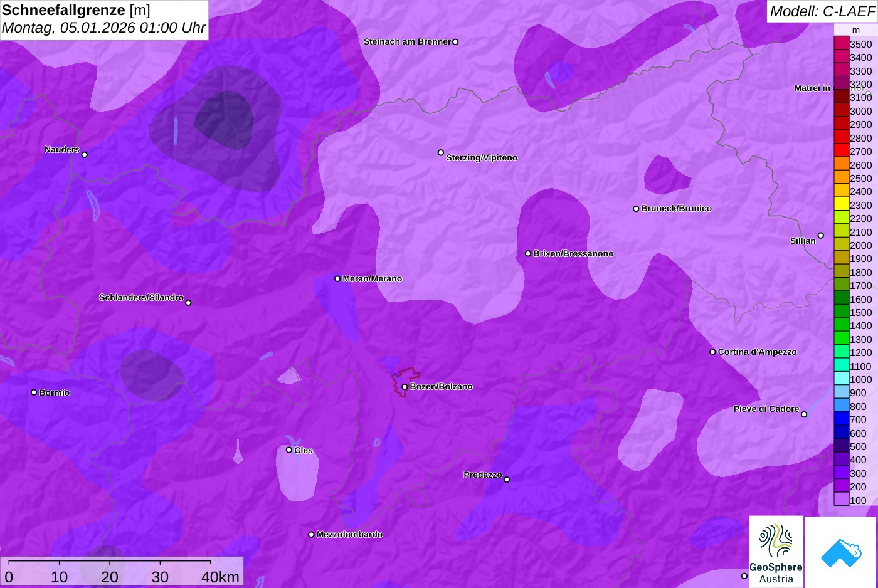Click the dark snowline core near Nauders
The image size is (878, 588).
tap(224, 119)
